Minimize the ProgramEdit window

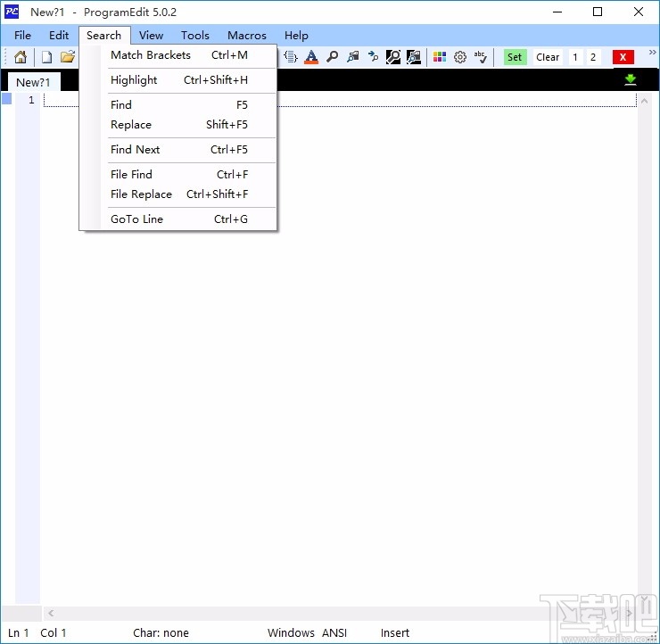557,12
